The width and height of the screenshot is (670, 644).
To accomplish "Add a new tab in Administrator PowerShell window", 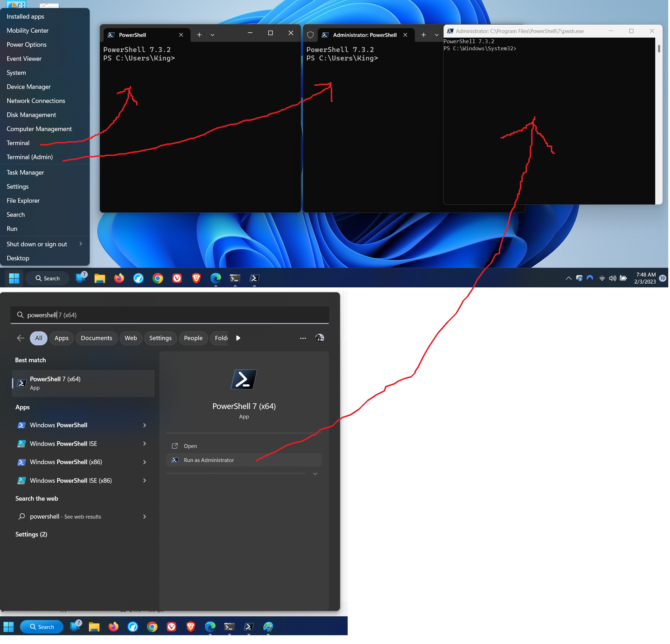I will click(x=424, y=35).
